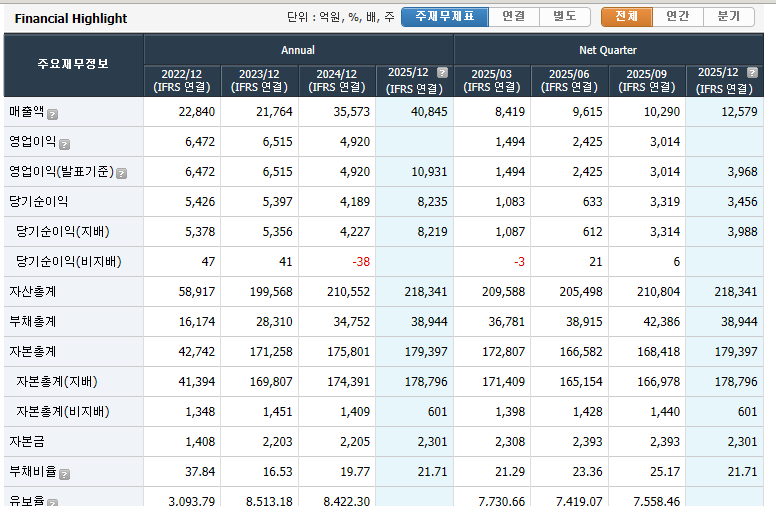Click net income value 8,235
The height and width of the screenshot is (506, 776).
click(432, 202)
